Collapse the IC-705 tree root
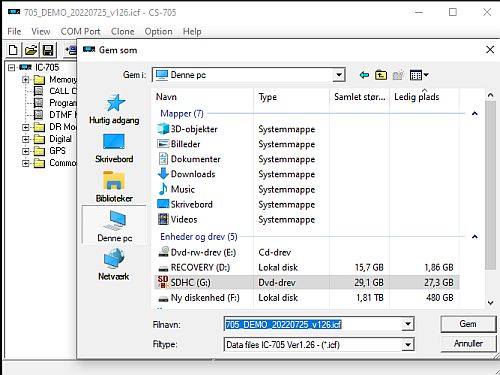 point(12,68)
